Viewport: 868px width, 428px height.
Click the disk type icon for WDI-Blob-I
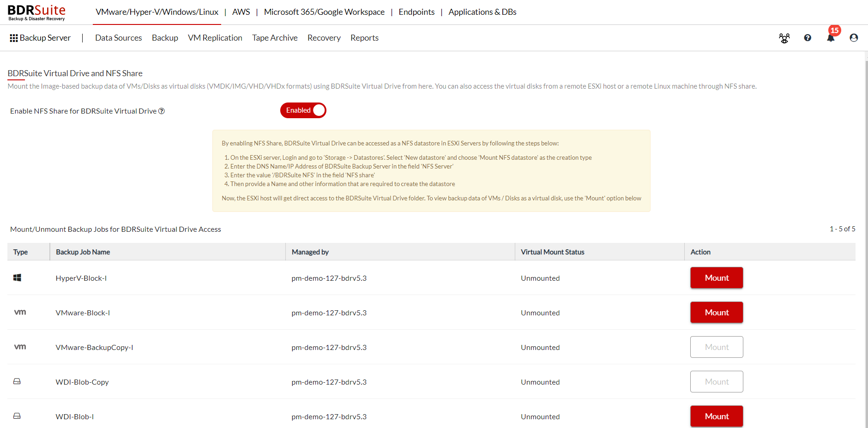[x=17, y=416]
